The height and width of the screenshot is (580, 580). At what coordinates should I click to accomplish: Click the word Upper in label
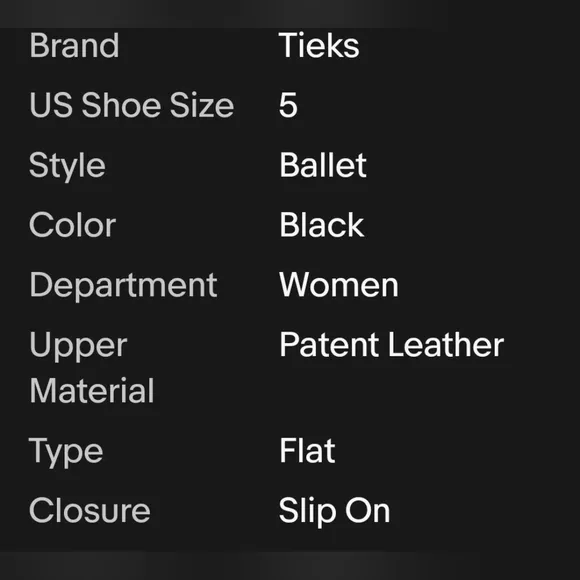(x=78, y=346)
